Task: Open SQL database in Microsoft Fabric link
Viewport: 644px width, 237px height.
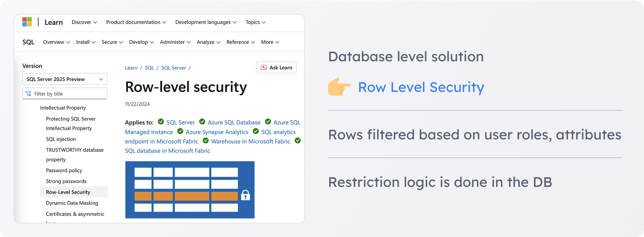Action: [x=168, y=151]
